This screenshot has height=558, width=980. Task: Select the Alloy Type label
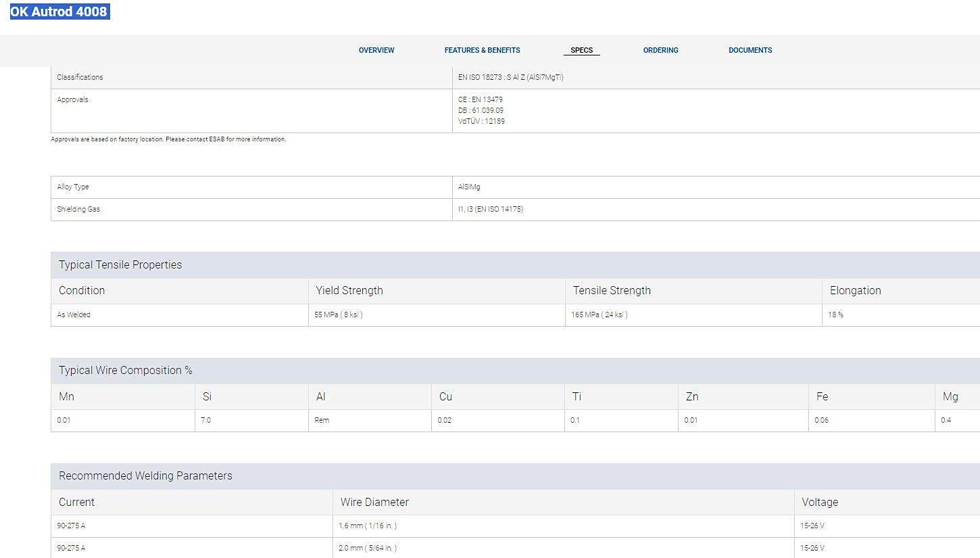click(73, 187)
